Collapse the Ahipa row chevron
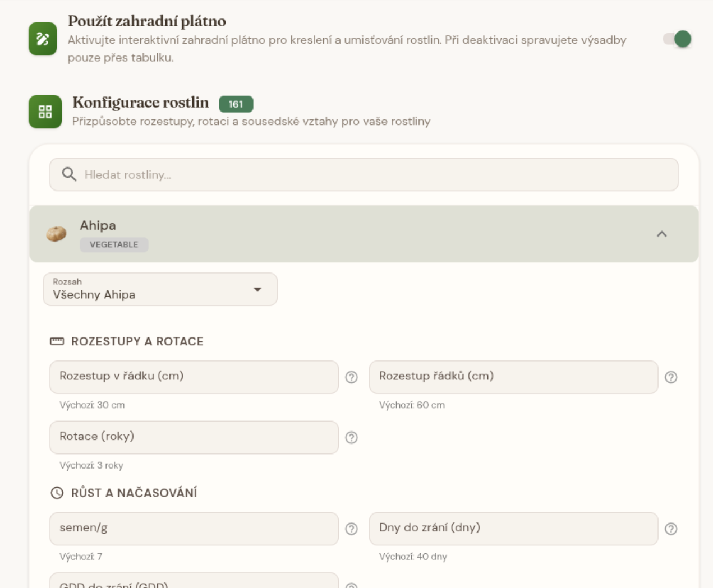Viewport: 713px width, 588px height. tap(662, 234)
